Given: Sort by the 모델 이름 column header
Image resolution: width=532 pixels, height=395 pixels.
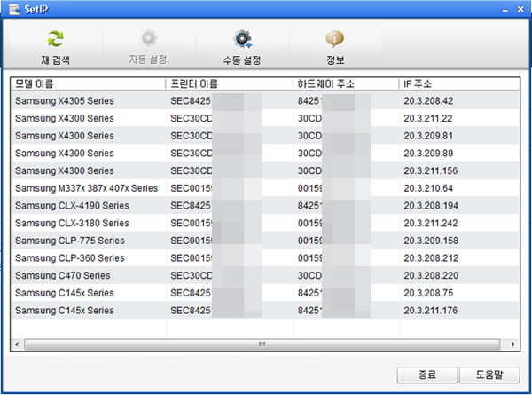Looking at the screenshot, I should (88, 84).
